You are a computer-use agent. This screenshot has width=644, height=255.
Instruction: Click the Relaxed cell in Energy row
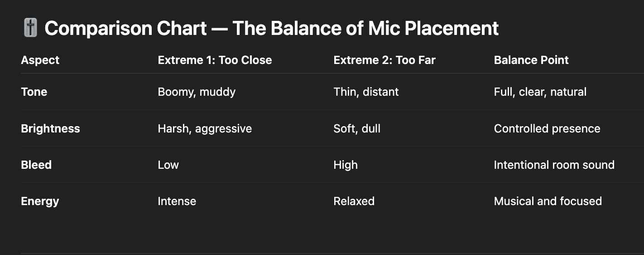tap(354, 201)
